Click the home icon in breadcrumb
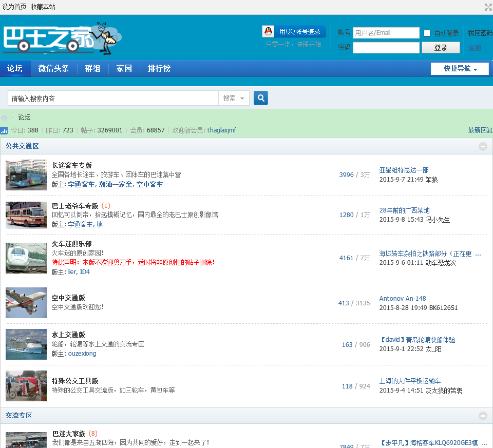This screenshot has width=493, height=448. click(4, 118)
